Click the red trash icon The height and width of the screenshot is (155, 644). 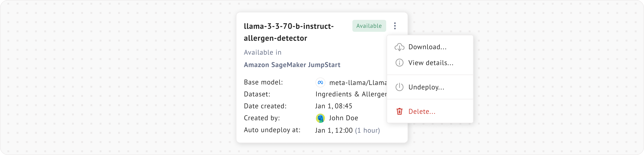(399, 111)
